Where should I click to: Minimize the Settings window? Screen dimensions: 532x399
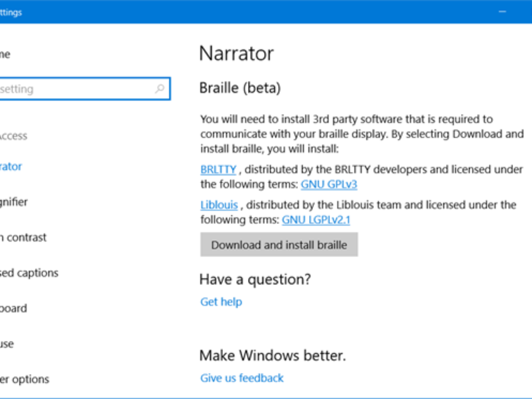(502, 12)
